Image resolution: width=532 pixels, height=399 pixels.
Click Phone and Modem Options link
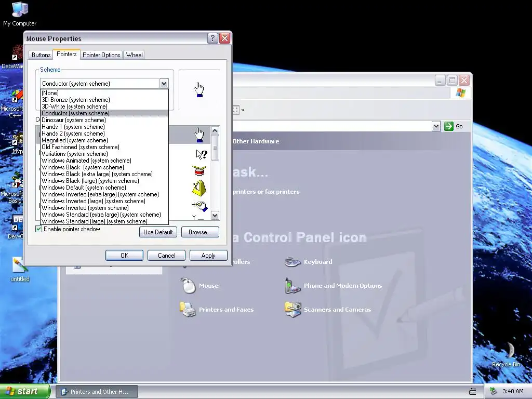pyautogui.click(x=343, y=286)
